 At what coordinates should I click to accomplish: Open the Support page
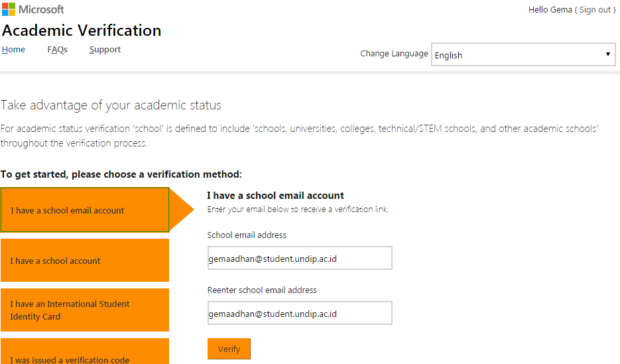pyautogui.click(x=105, y=50)
